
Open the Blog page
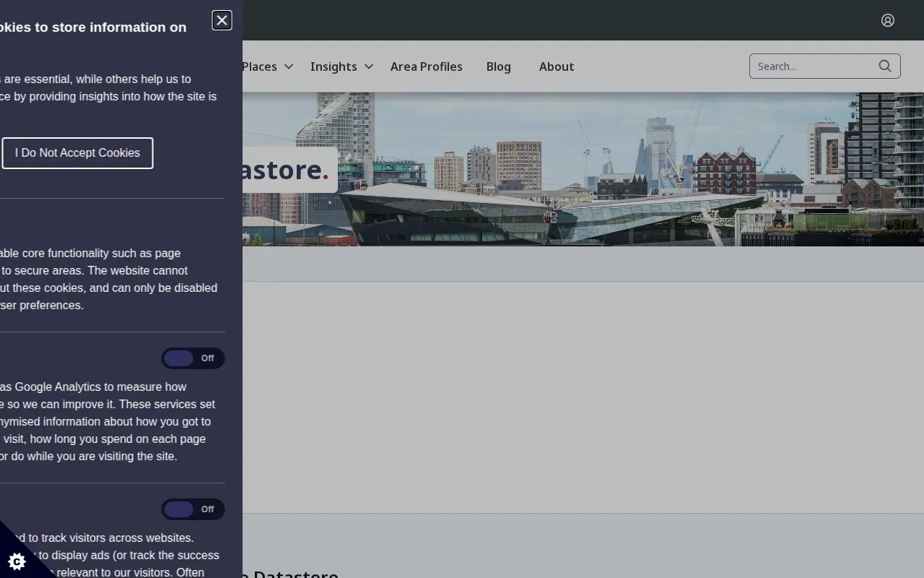tap(499, 66)
